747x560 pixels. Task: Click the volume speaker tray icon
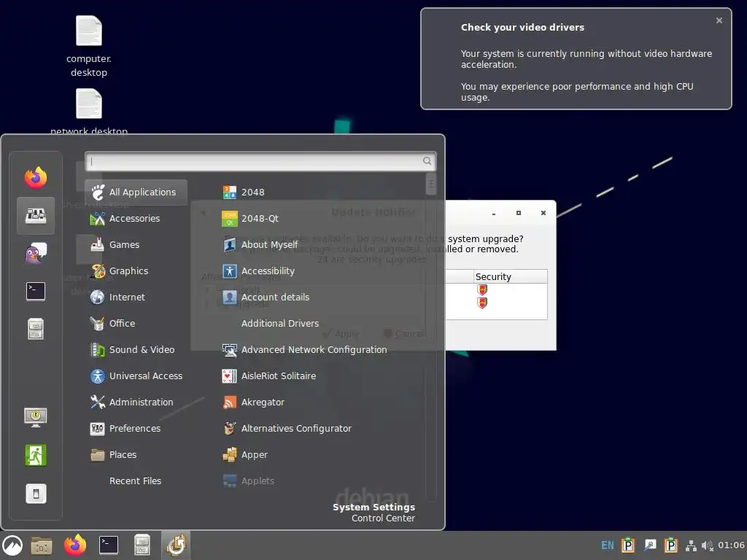(708, 545)
